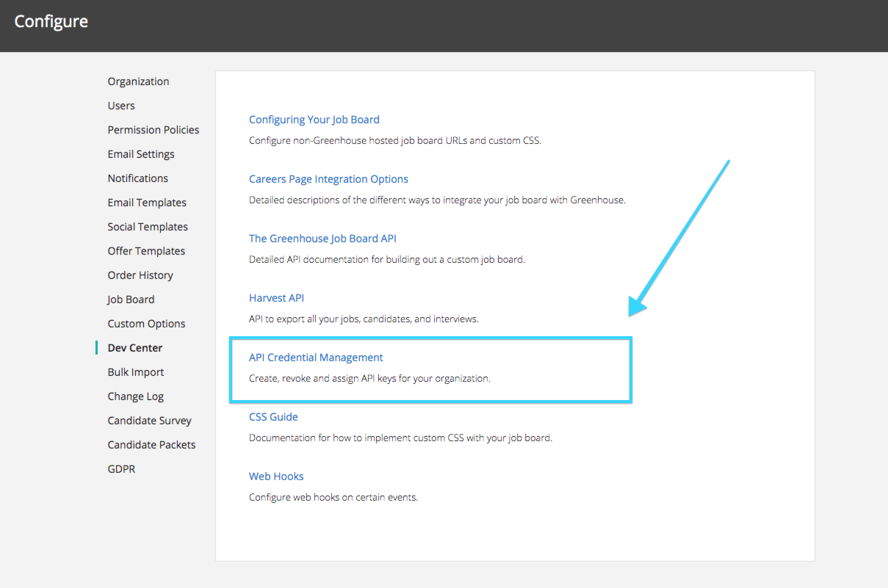The height and width of the screenshot is (588, 888).
Task: Open the CSS Guide link
Action: point(273,417)
